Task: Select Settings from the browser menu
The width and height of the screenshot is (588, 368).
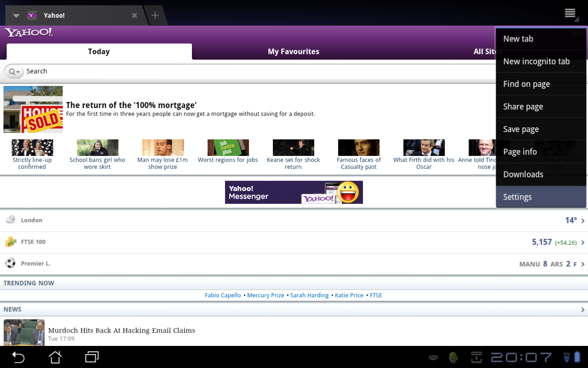Action: click(x=517, y=197)
